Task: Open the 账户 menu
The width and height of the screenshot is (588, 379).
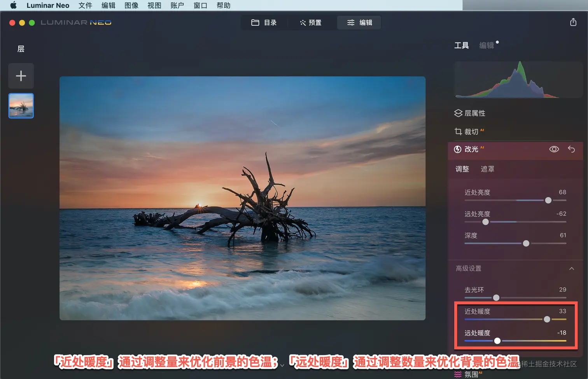Action: 177,5
